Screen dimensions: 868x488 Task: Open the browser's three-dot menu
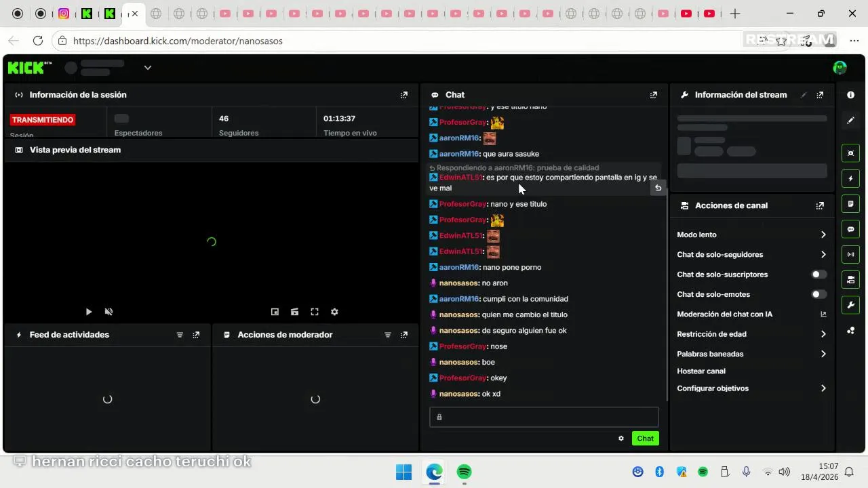[x=854, y=41]
